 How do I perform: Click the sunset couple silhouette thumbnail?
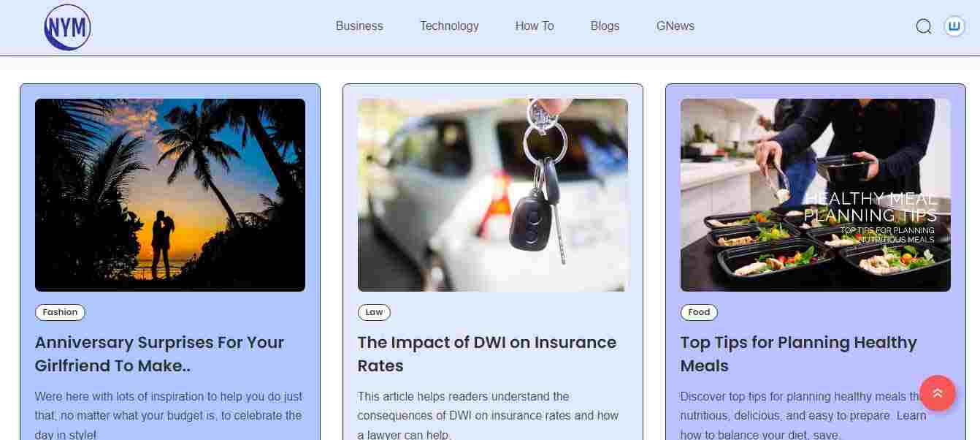click(x=170, y=195)
